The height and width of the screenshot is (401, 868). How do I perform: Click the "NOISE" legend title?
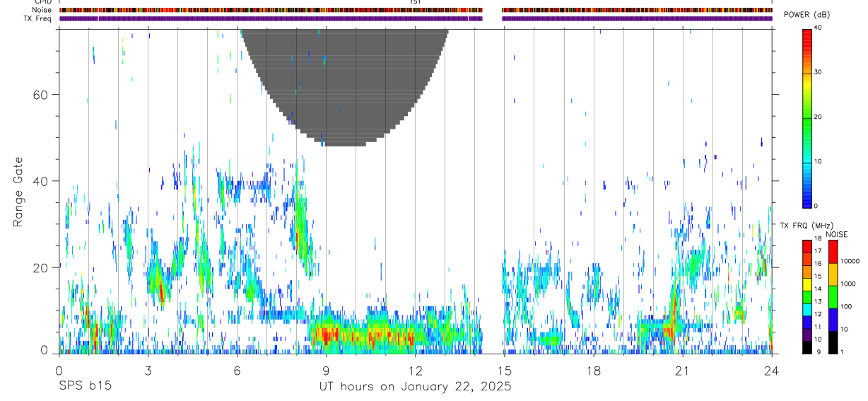tap(837, 234)
